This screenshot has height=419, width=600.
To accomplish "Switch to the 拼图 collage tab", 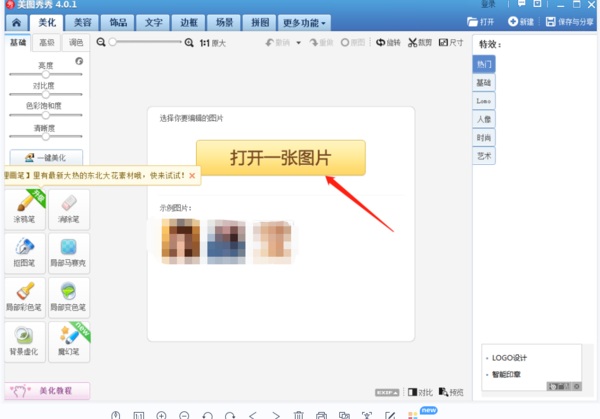I will click(x=260, y=23).
